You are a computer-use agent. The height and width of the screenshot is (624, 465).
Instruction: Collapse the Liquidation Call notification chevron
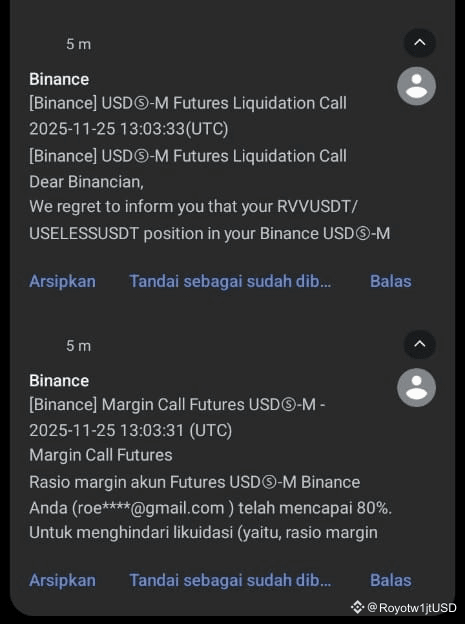pyautogui.click(x=420, y=43)
